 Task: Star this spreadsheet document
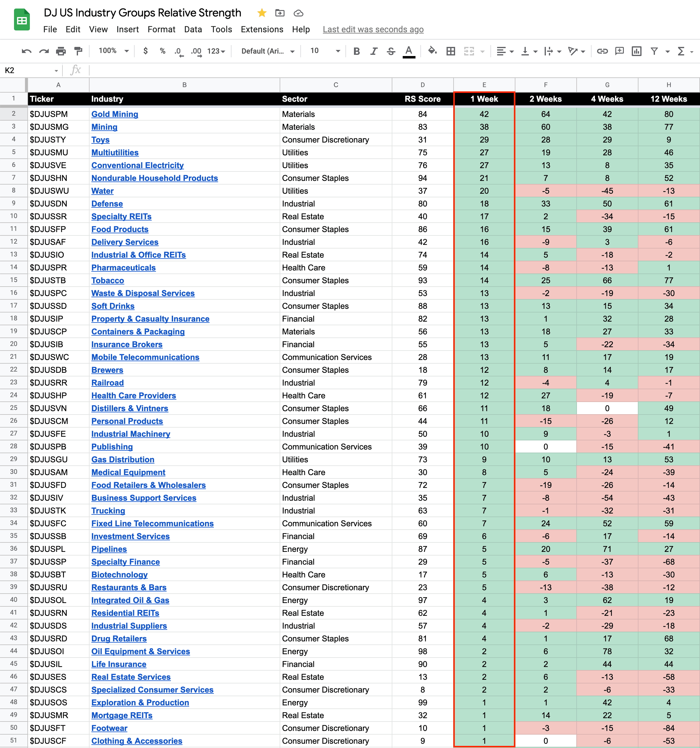coord(262,13)
